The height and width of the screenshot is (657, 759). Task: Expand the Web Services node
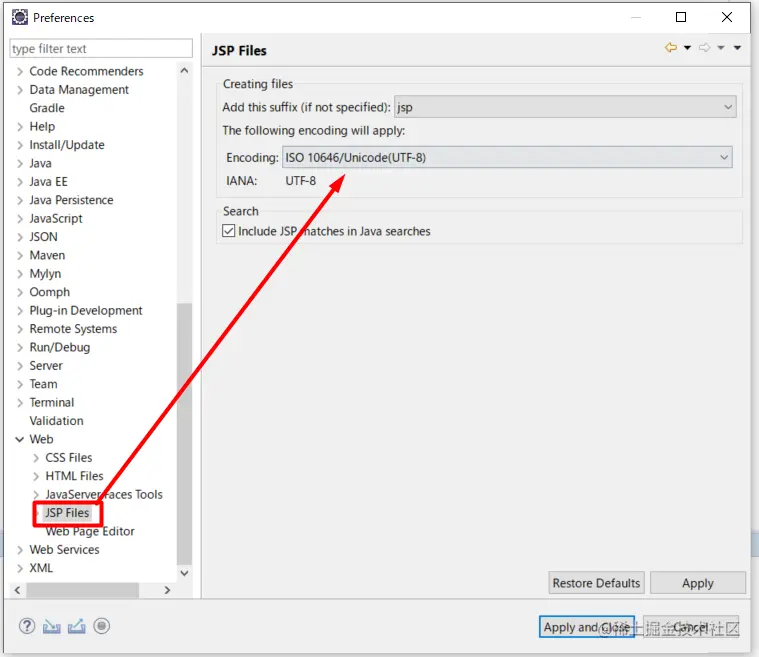click(x=20, y=550)
